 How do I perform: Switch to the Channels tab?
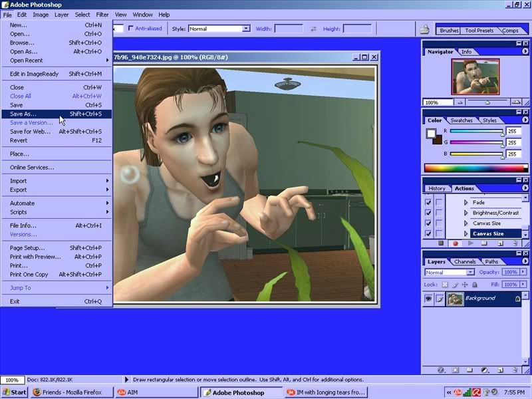464,261
